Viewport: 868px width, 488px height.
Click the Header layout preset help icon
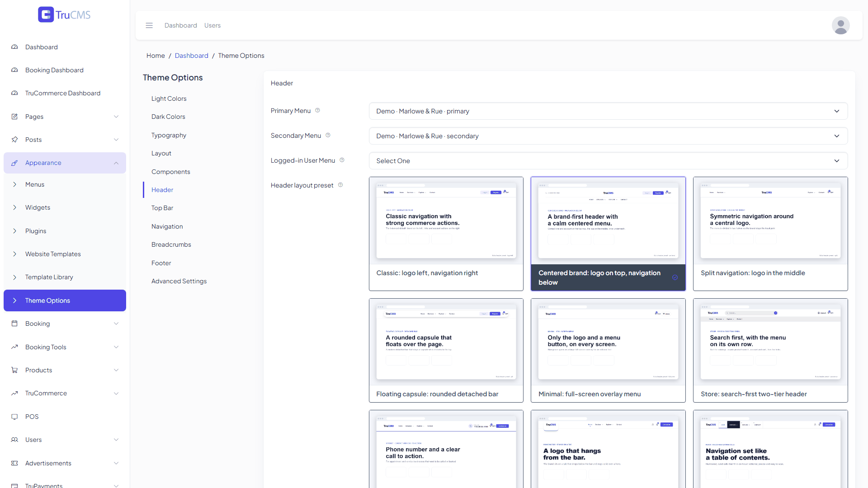click(x=340, y=185)
